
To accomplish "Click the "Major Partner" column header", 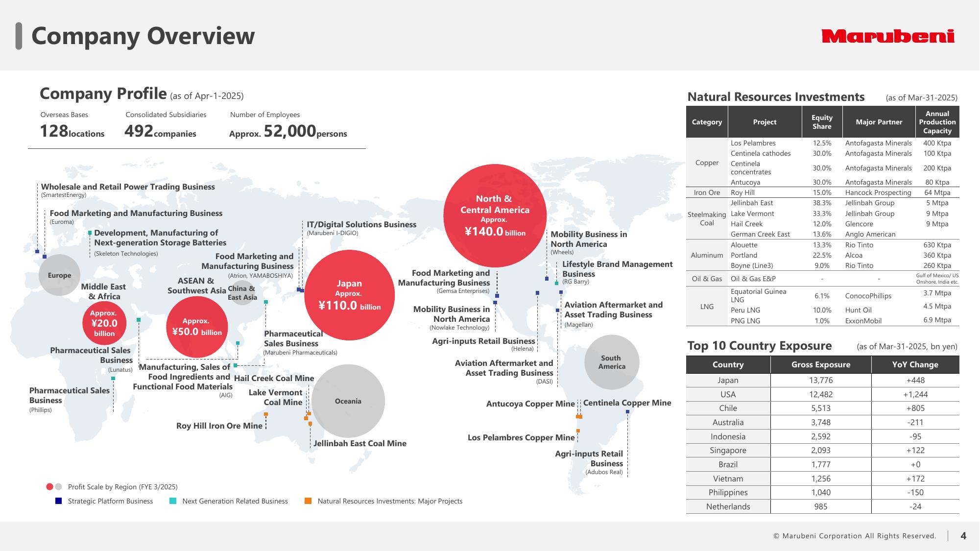I will point(879,122).
